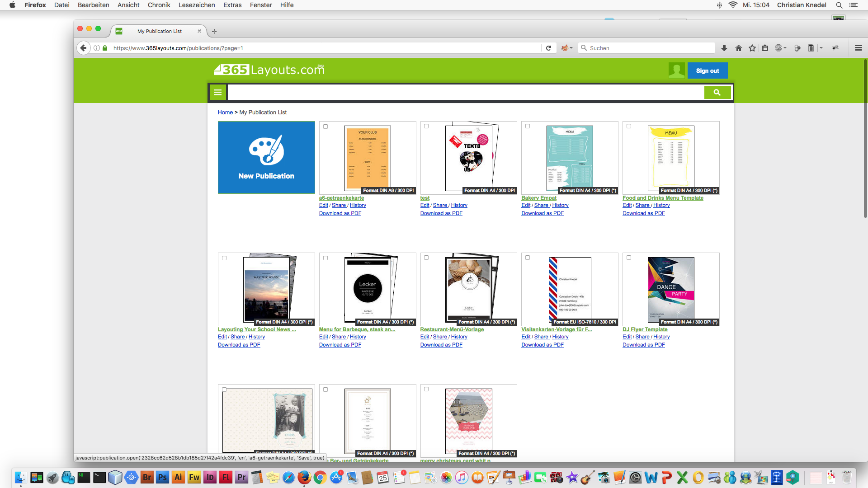Open the Adblock Plus toolbar icon
This screenshot has height=488, width=868.
[x=779, y=48]
